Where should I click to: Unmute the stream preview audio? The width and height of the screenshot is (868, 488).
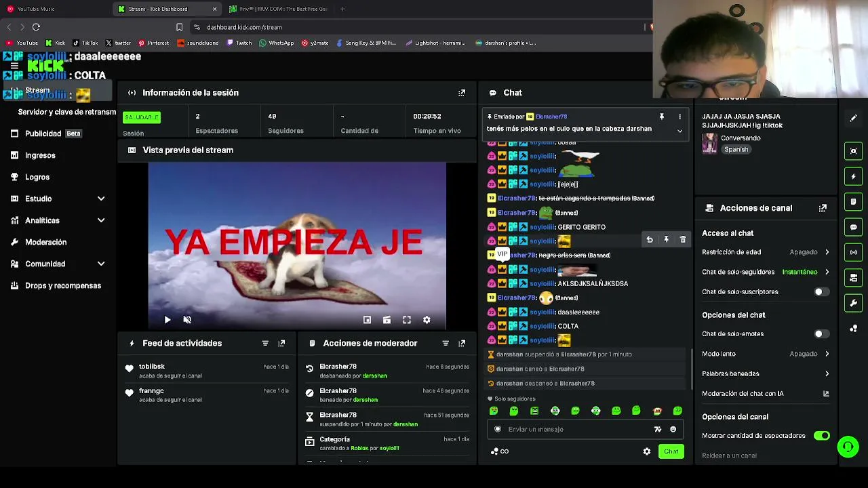tap(187, 320)
